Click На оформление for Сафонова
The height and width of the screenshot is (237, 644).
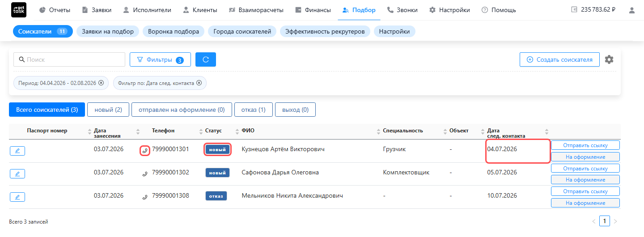(x=585, y=180)
